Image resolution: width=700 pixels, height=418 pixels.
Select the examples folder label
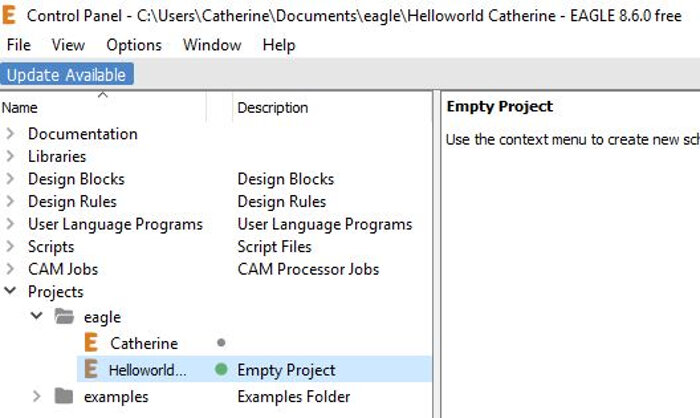(116, 397)
